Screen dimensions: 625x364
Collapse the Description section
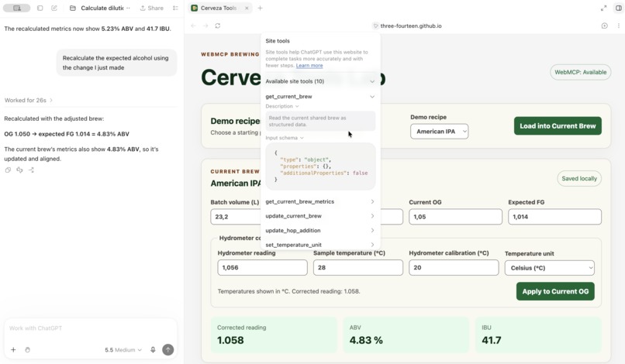pyautogui.click(x=282, y=106)
